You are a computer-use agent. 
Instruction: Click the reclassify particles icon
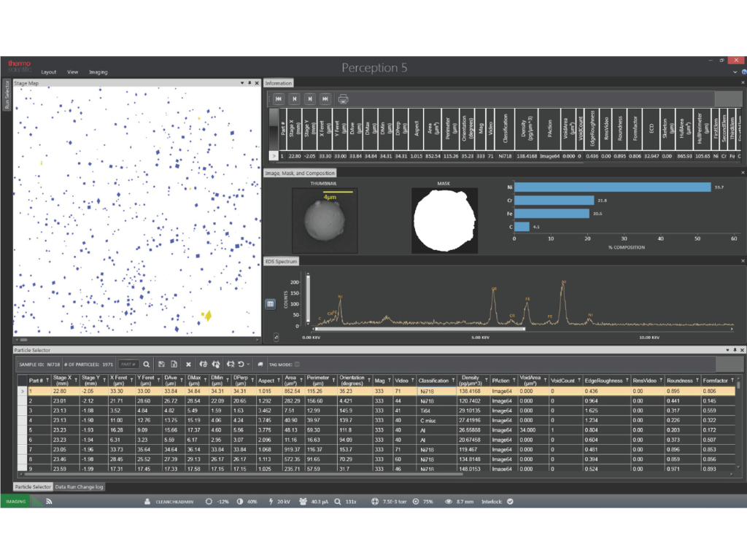[x=231, y=365]
